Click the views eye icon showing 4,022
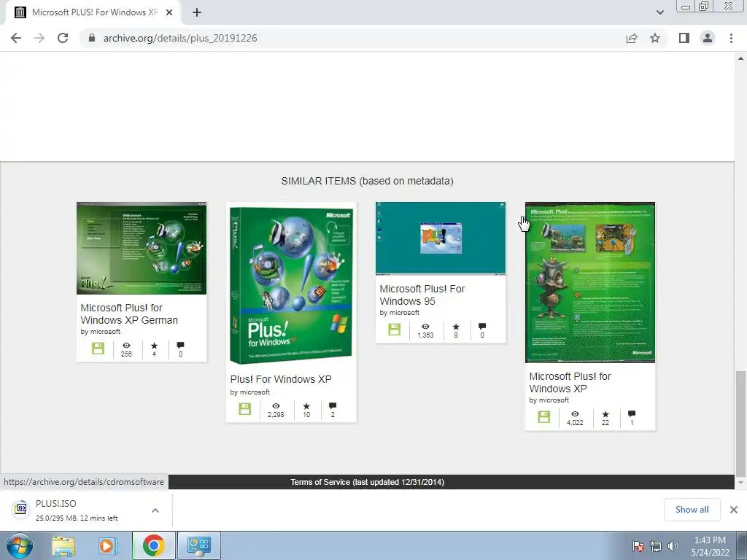This screenshot has width=747, height=560. click(x=575, y=414)
